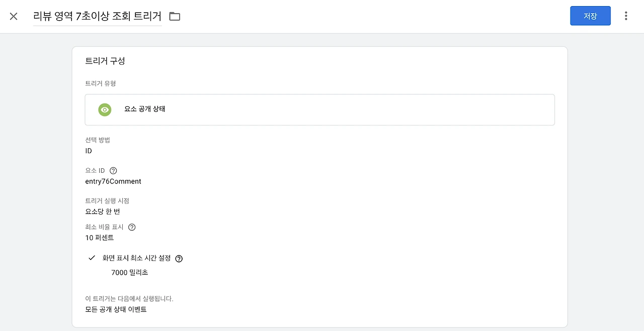This screenshot has width=644, height=331.
Task: Toggle the 화면 표시 최소 시간 설정 checkmark
Action: [92, 258]
